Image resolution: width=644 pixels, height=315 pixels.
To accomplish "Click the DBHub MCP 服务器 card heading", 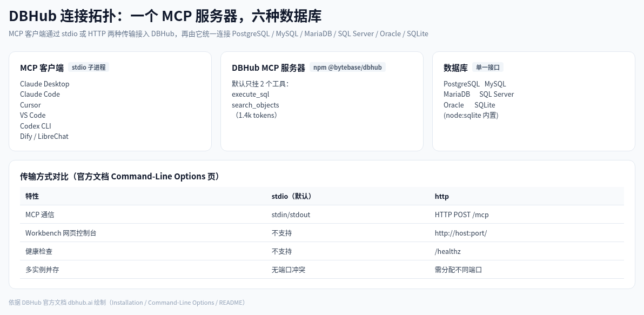I will click(268, 68).
